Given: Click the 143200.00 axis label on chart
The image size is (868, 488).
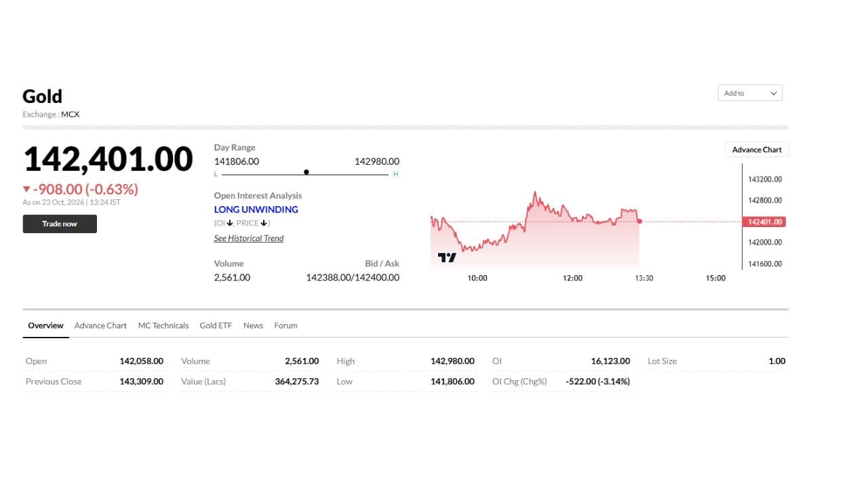Looking at the screenshot, I should pyautogui.click(x=765, y=180).
